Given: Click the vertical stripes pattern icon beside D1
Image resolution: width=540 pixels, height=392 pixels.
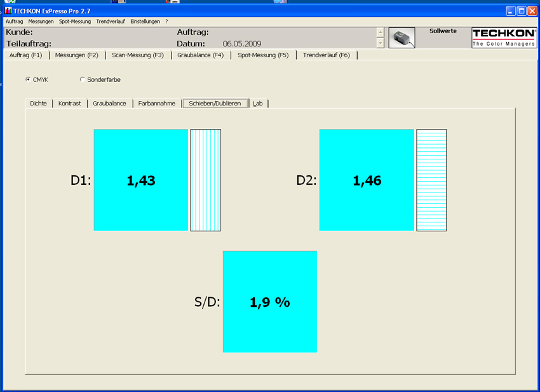Looking at the screenshot, I should pos(206,180).
